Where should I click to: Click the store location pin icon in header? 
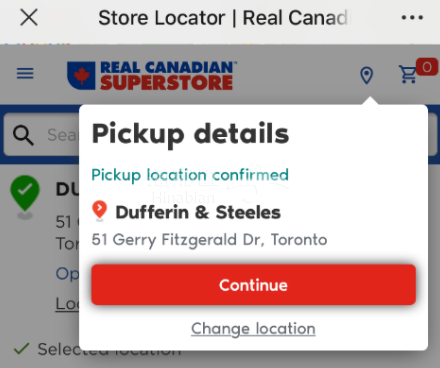click(x=367, y=75)
